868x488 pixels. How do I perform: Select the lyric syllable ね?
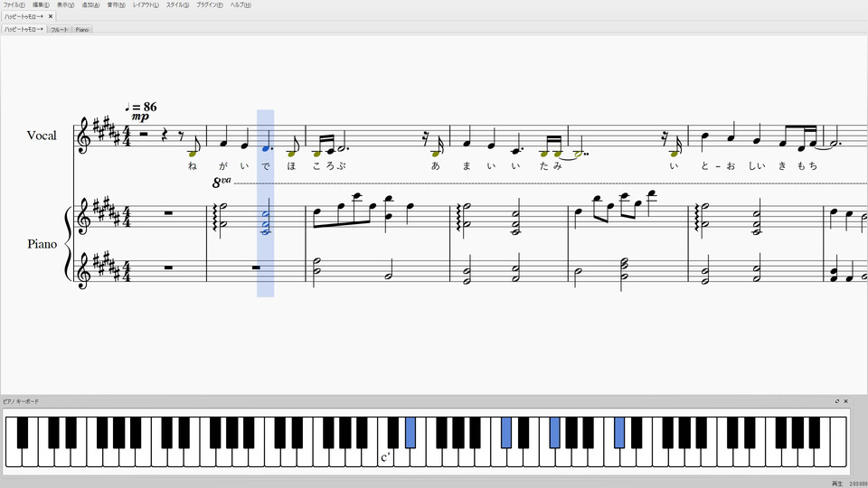point(192,165)
